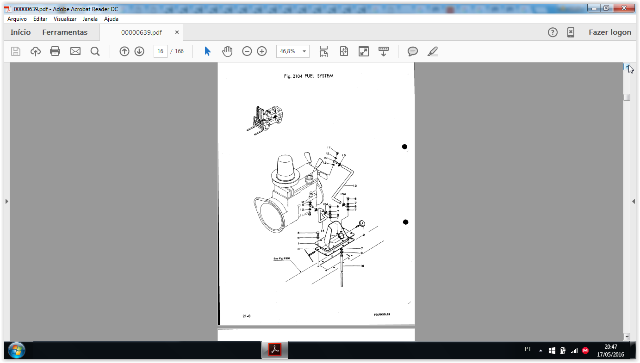640x363 pixels.
Task: Open Windows Start menu
Action: click(16, 350)
